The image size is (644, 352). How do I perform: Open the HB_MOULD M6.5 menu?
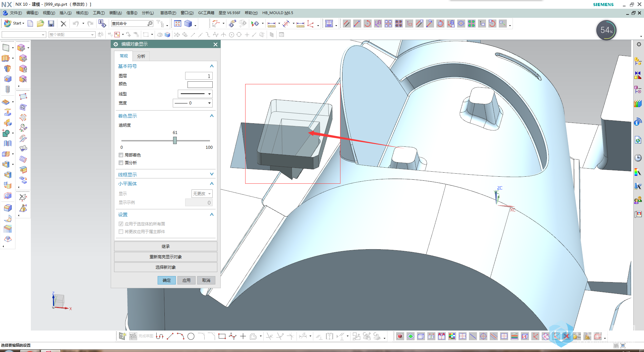click(278, 13)
